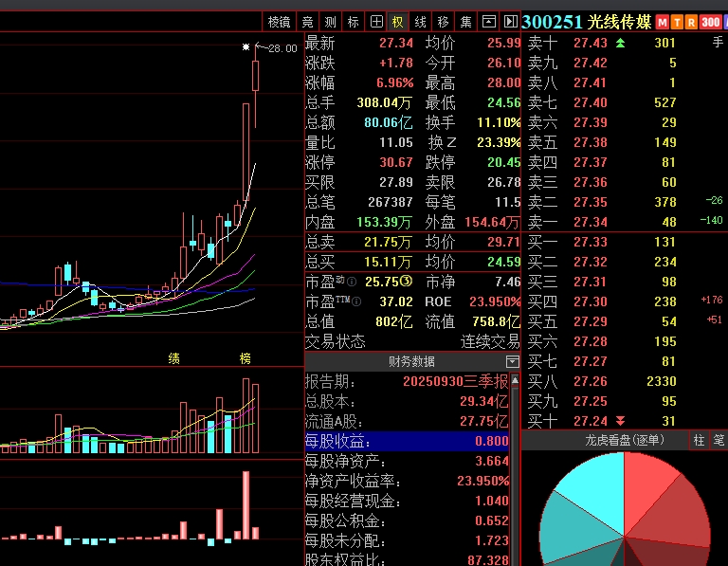Open the multi-window grid layout icon

pyautogui.click(x=376, y=22)
